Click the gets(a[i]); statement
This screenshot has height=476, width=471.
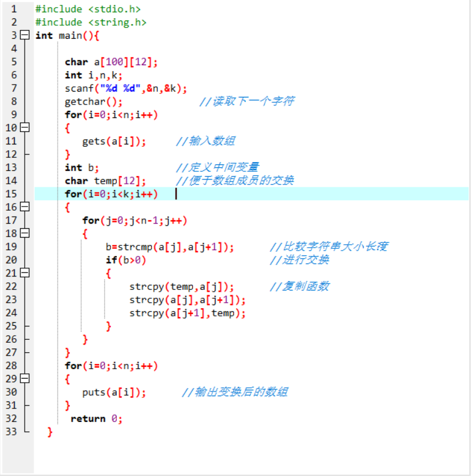pos(114,141)
